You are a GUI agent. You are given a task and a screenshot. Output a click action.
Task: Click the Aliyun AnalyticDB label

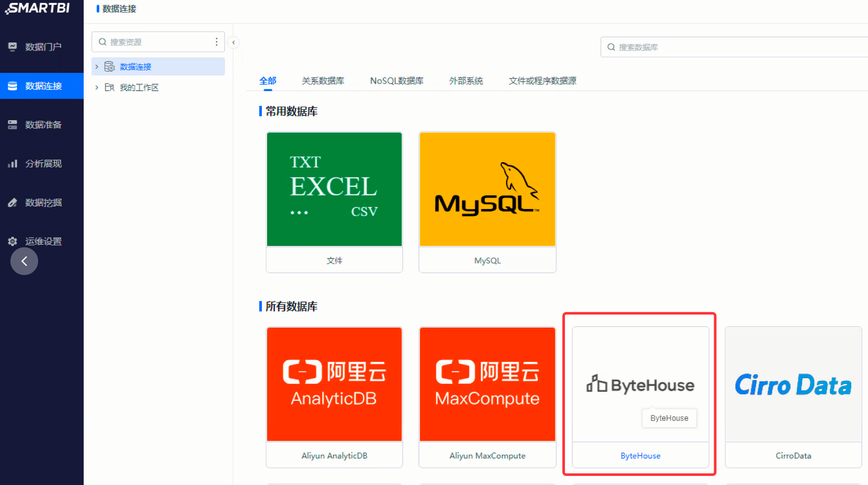coord(334,456)
